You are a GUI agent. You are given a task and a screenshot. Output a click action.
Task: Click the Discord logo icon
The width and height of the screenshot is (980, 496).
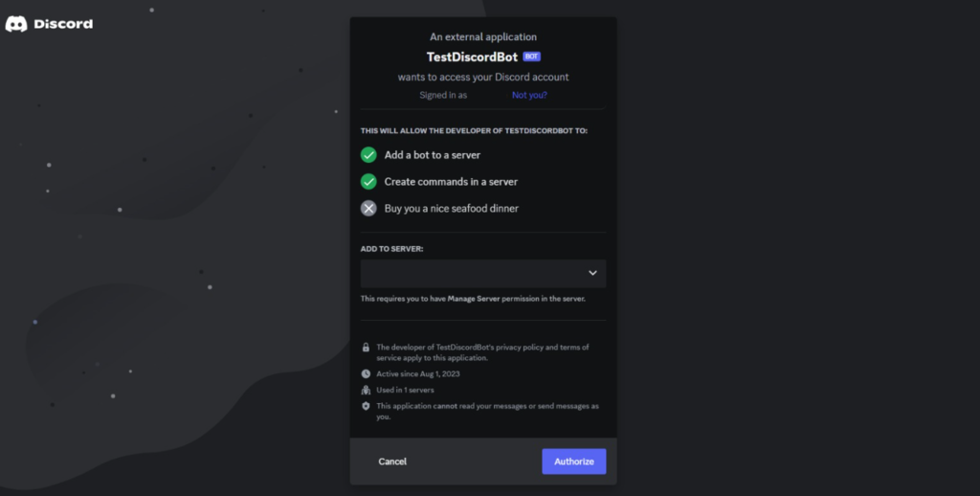pos(16,24)
